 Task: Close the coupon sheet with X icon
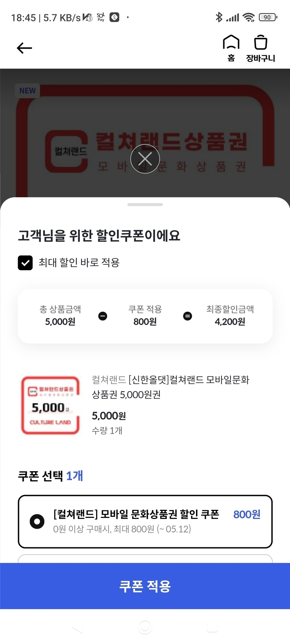tap(145, 159)
